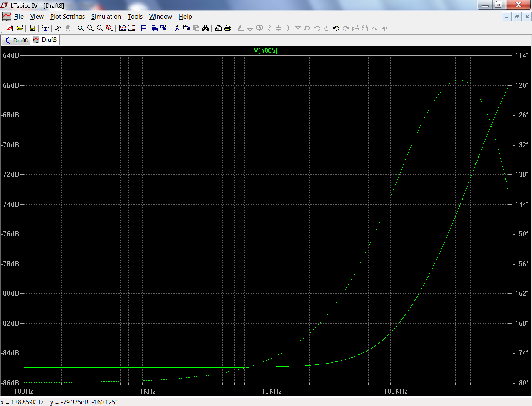Screen dimensions: 532x406
Task: Click the SPICE directive .op icon
Action: (x=384, y=28)
